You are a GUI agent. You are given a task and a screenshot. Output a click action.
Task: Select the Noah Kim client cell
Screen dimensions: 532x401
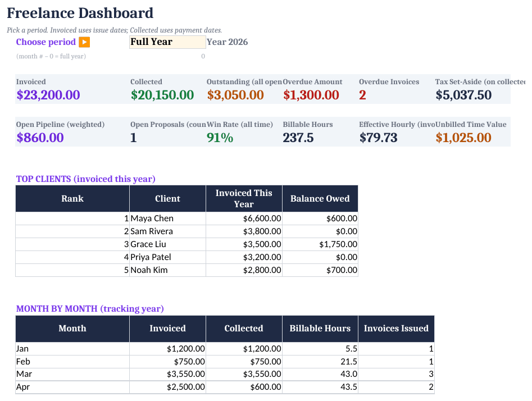tap(167, 270)
